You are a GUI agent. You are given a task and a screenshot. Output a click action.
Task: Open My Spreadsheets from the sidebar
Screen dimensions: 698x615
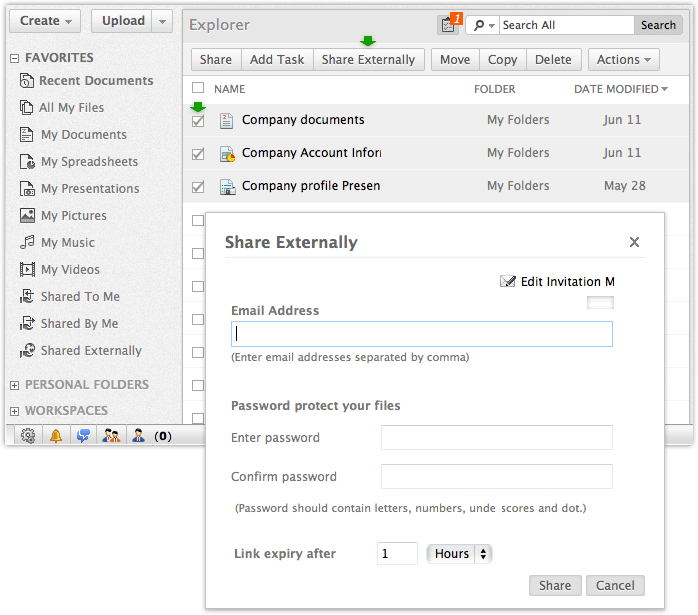pyautogui.click(x=89, y=162)
